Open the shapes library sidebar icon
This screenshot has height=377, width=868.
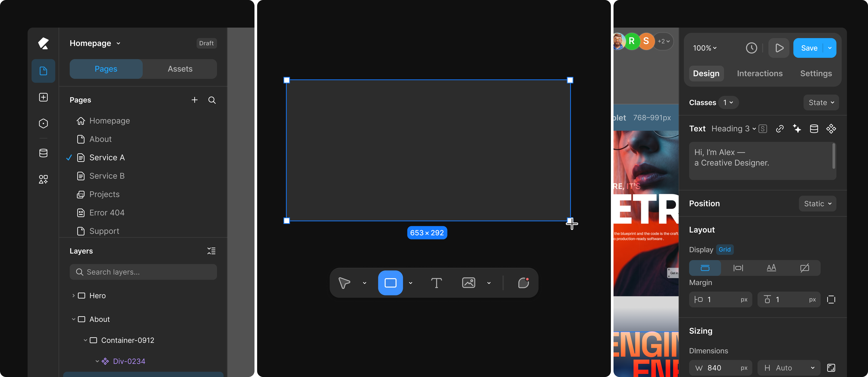(x=43, y=179)
